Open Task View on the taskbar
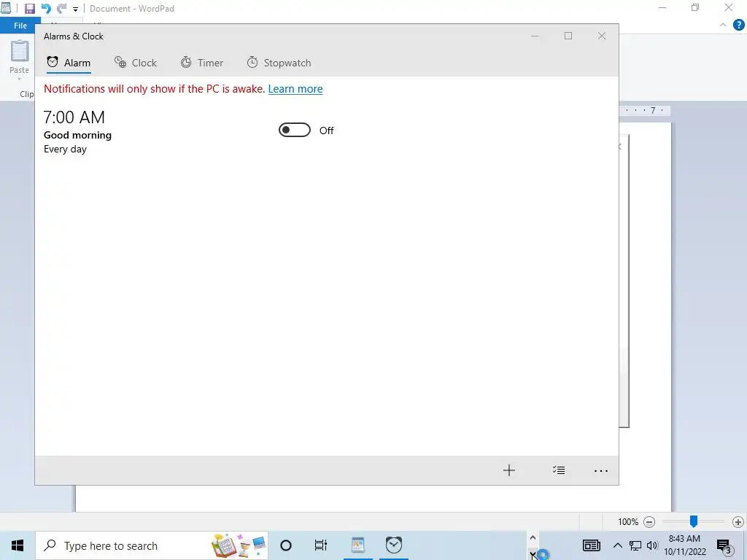 tap(321, 545)
